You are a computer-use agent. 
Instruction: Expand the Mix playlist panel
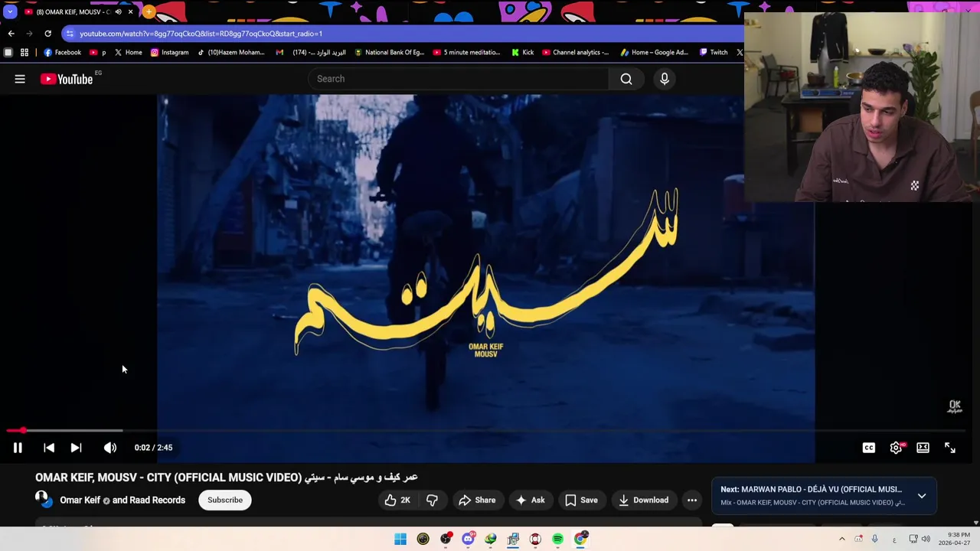click(x=922, y=496)
